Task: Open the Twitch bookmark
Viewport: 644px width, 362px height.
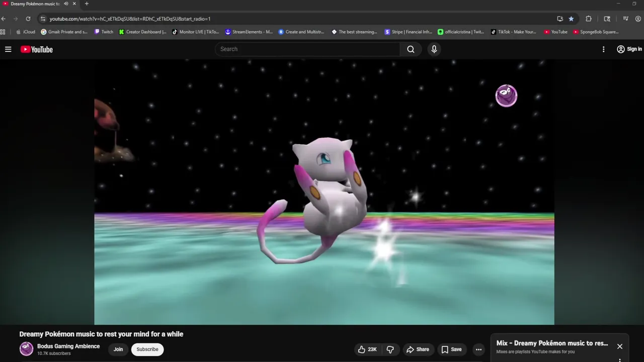Action: [104, 32]
